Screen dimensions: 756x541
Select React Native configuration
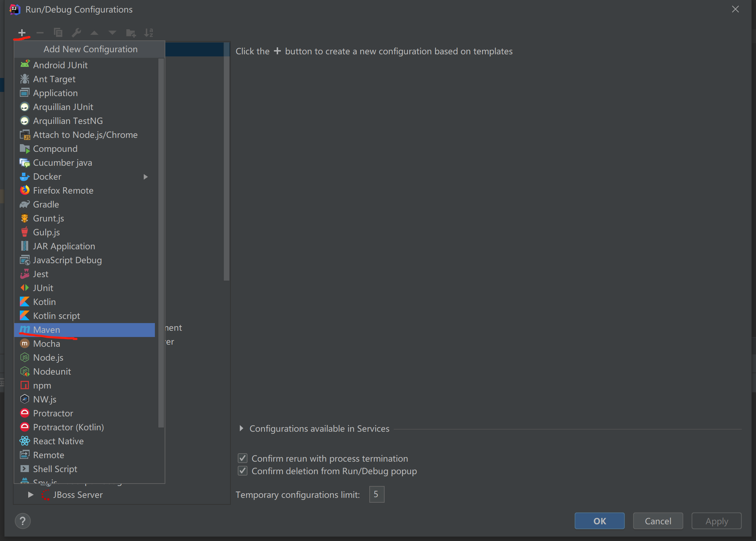pyautogui.click(x=85, y=441)
